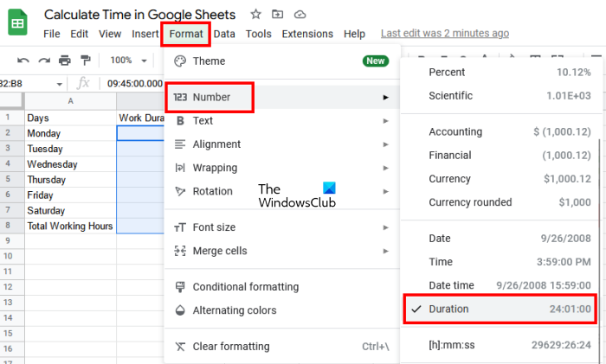This screenshot has width=606, height=364.
Task: Choose Alternating colors option
Action: [235, 310]
